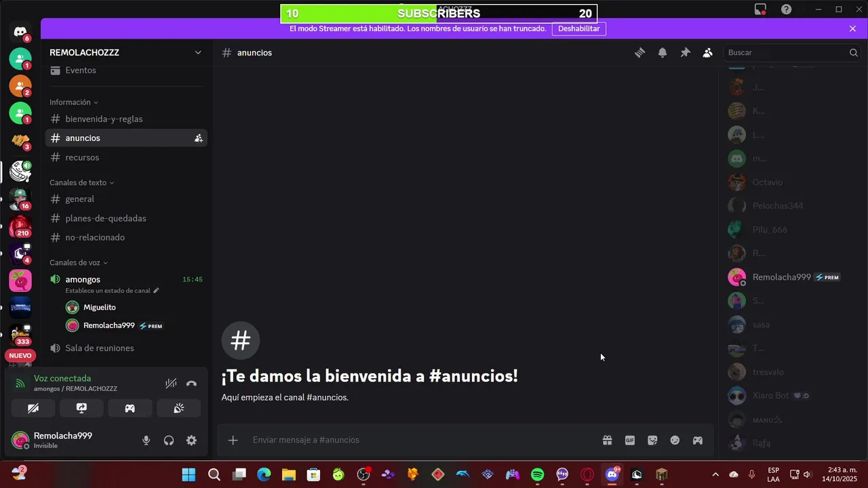Viewport: 868px width, 488px height.
Task: Toggle noise suppression icon
Action: click(171, 384)
